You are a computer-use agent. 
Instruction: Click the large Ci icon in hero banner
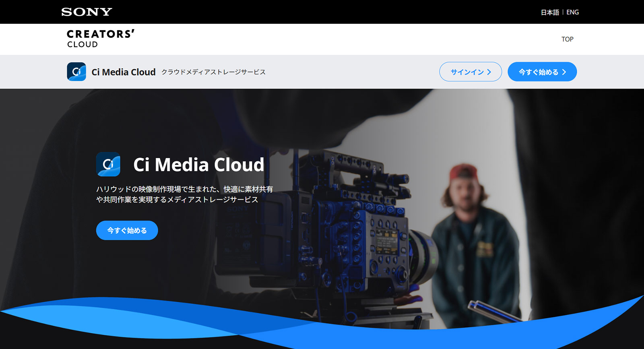coord(108,164)
